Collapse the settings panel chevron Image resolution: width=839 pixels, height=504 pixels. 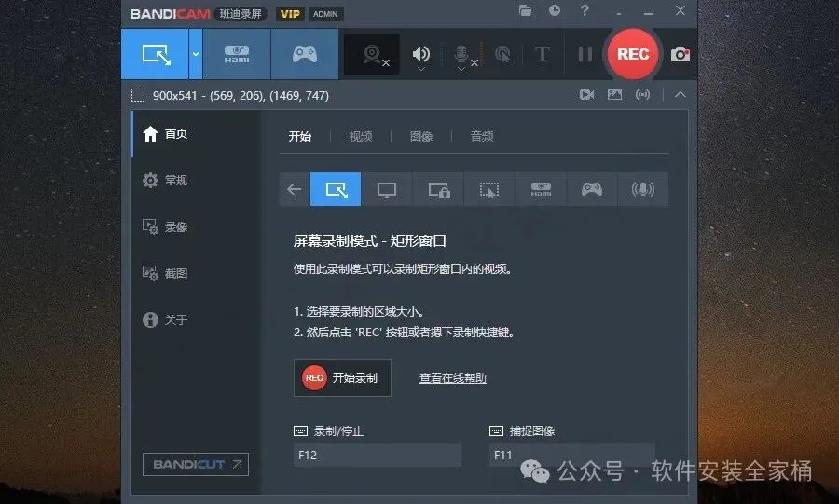681,95
